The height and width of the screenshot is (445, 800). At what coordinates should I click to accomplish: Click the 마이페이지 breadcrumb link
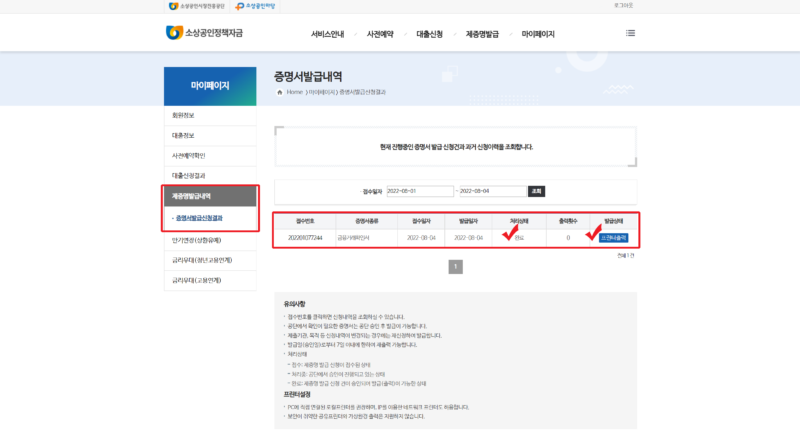[321, 92]
